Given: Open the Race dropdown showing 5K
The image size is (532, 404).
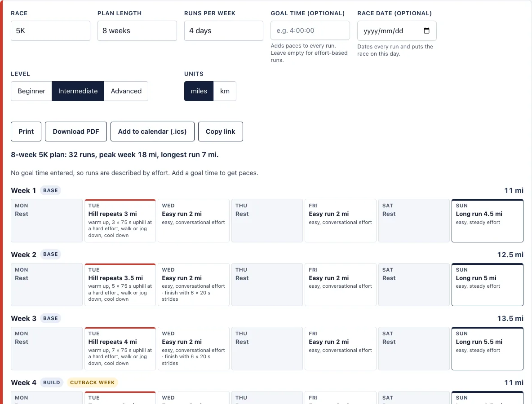Looking at the screenshot, I should click(51, 31).
